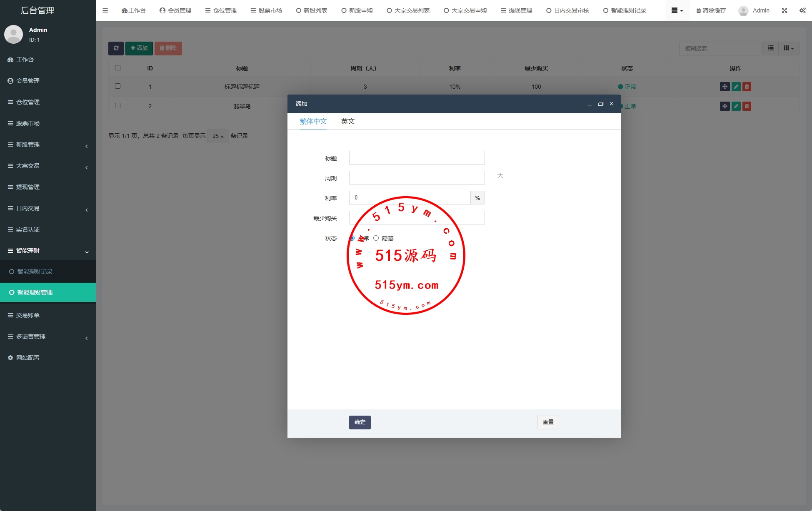Open 智能理财记录 in the sidebar
The width and height of the screenshot is (812, 511).
[35, 272]
